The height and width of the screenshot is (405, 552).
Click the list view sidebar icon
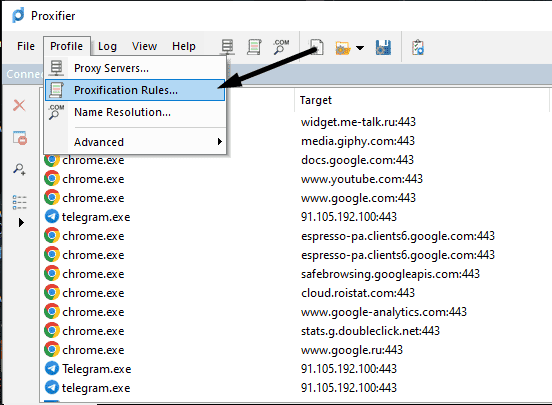19,202
